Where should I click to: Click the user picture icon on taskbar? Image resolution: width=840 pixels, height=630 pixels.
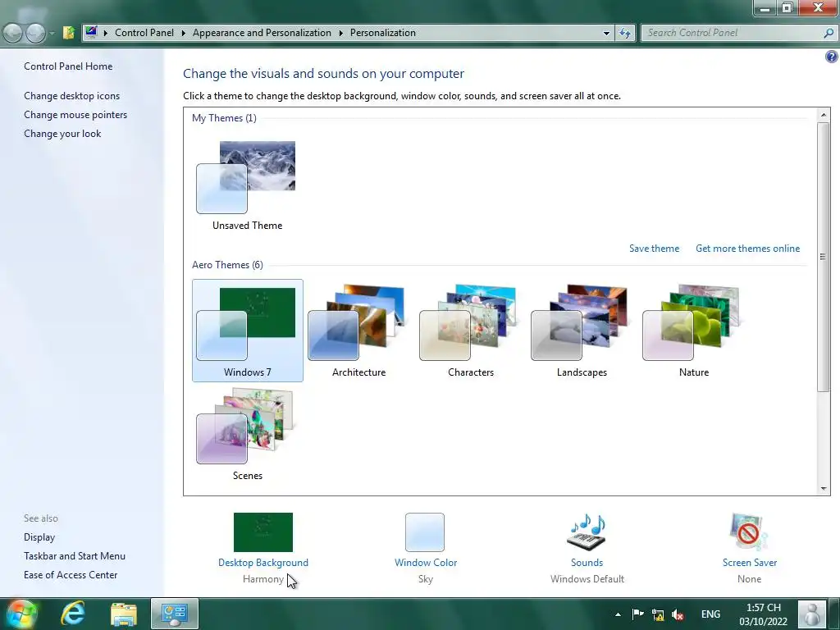coord(812,614)
